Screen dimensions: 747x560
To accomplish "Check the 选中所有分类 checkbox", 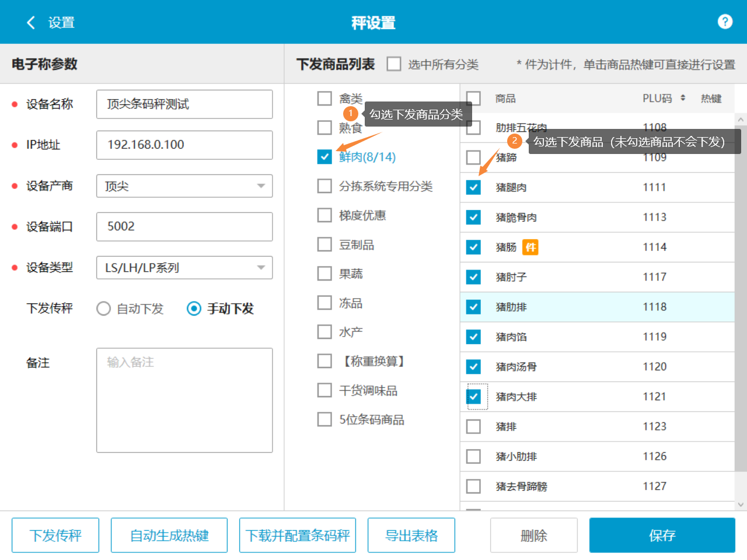I will click(394, 64).
